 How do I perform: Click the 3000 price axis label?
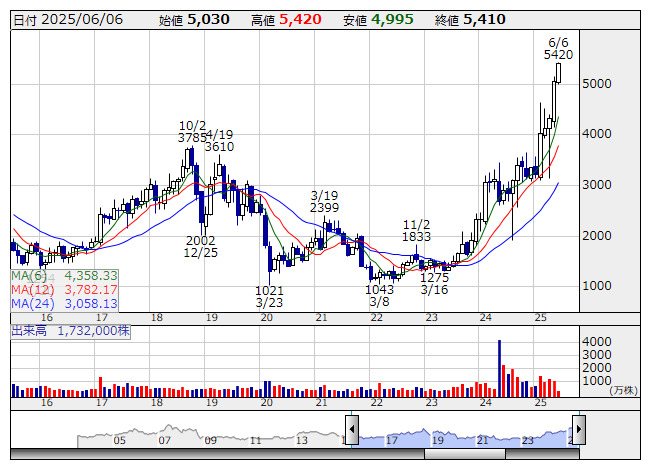click(597, 185)
